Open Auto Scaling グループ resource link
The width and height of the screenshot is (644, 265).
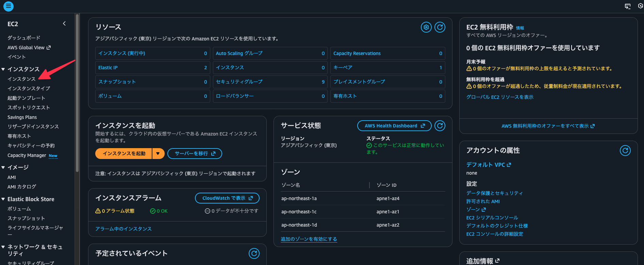pos(239,53)
